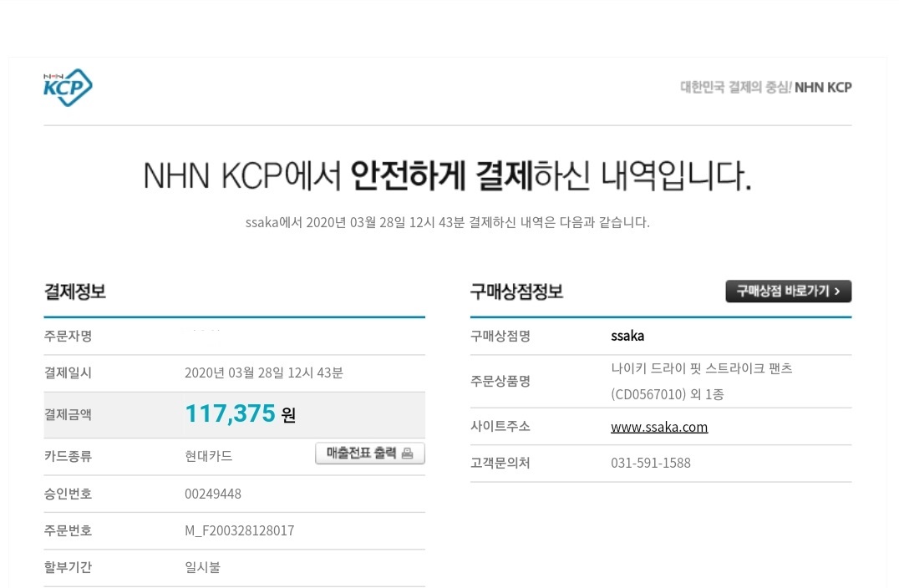Screen dimensions: 899x588
Task: Visit the www.ssaka.com link
Action: [659, 427]
